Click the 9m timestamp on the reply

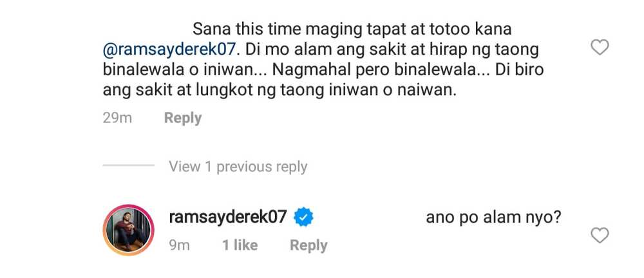180,246
